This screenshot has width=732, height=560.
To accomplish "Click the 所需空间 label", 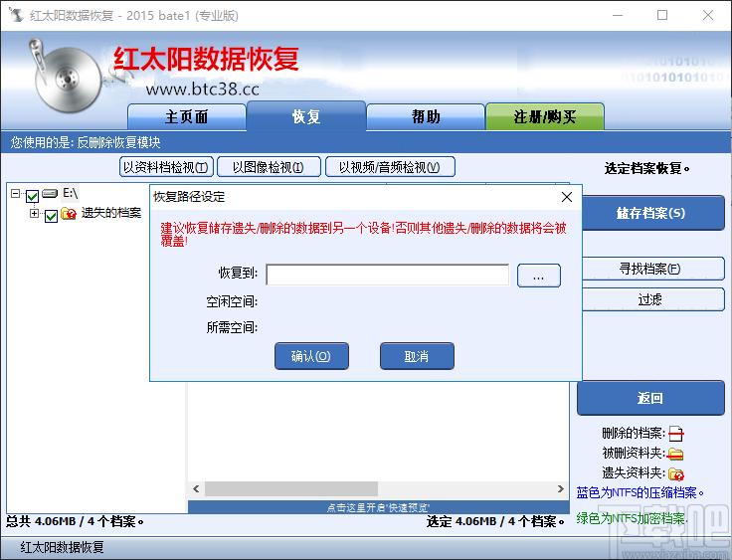I will 232,327.
